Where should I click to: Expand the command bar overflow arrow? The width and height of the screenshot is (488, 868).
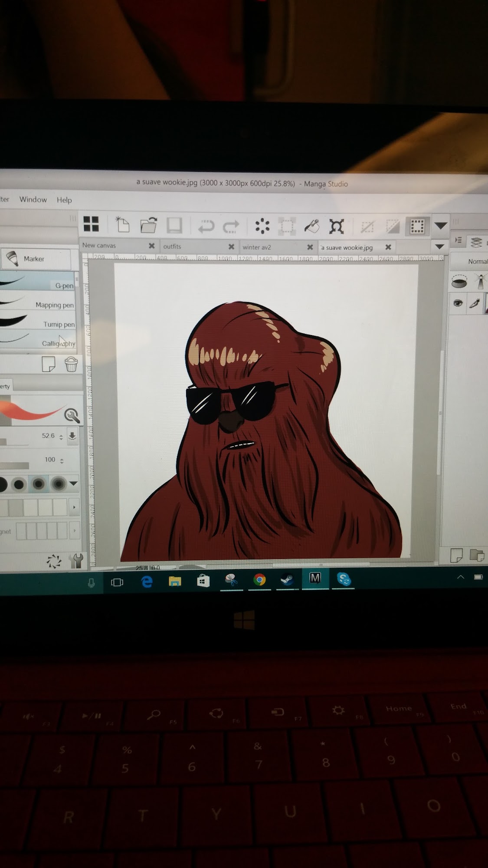441,226
